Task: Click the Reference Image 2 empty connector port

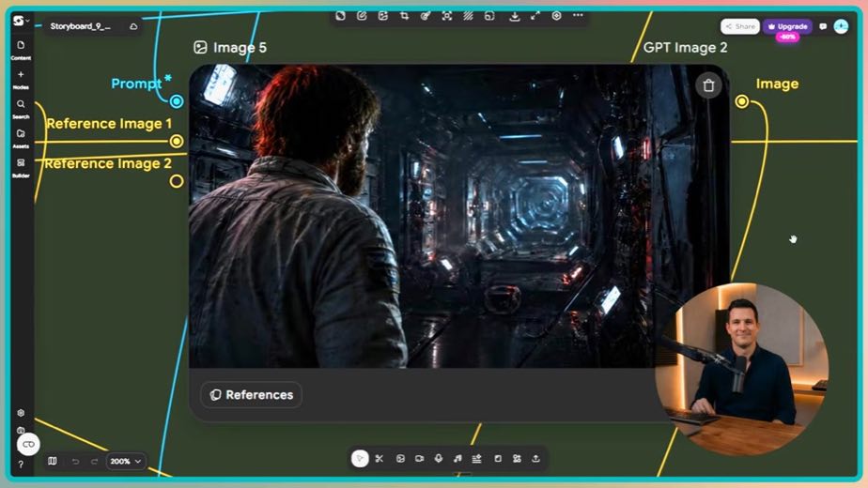Action: click(177, 181)
